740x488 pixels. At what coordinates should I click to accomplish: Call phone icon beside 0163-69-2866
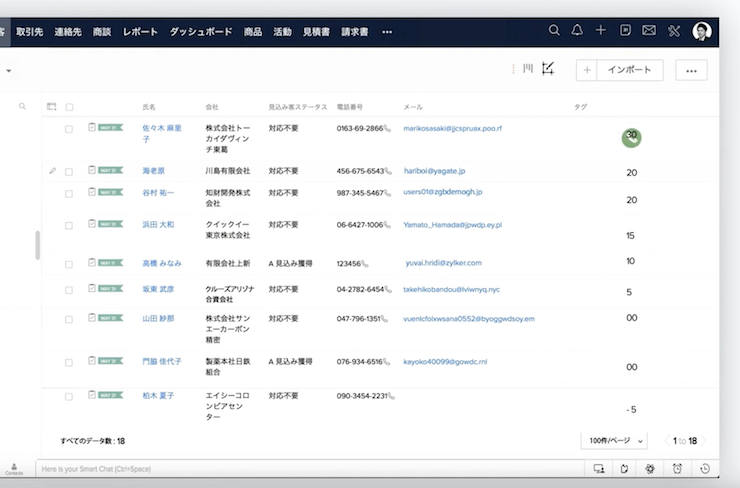(387, 128)
